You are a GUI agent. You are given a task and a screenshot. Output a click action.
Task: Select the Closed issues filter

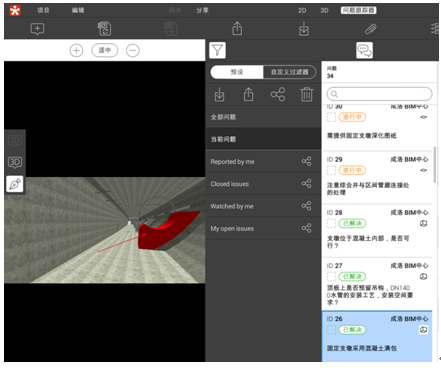click(263, 184)
